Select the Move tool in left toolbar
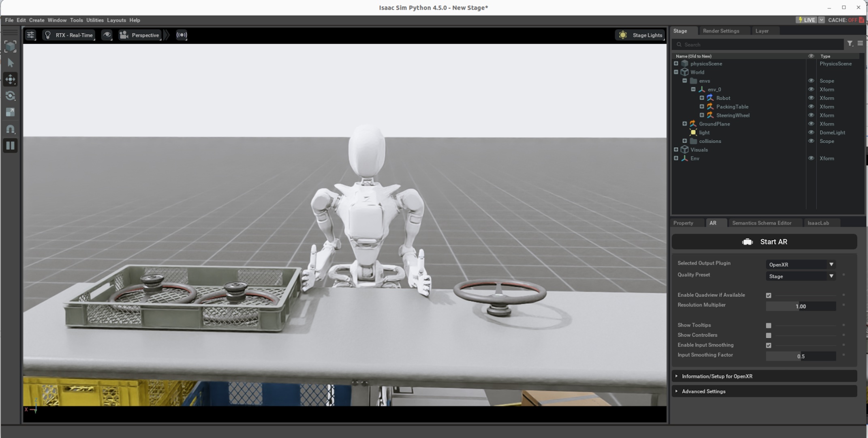 [11, 79]
